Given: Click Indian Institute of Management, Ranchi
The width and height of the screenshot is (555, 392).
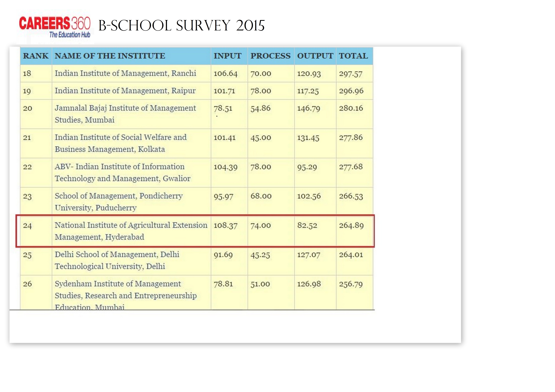Looking at the screenshot, I should tap(125, 73).
